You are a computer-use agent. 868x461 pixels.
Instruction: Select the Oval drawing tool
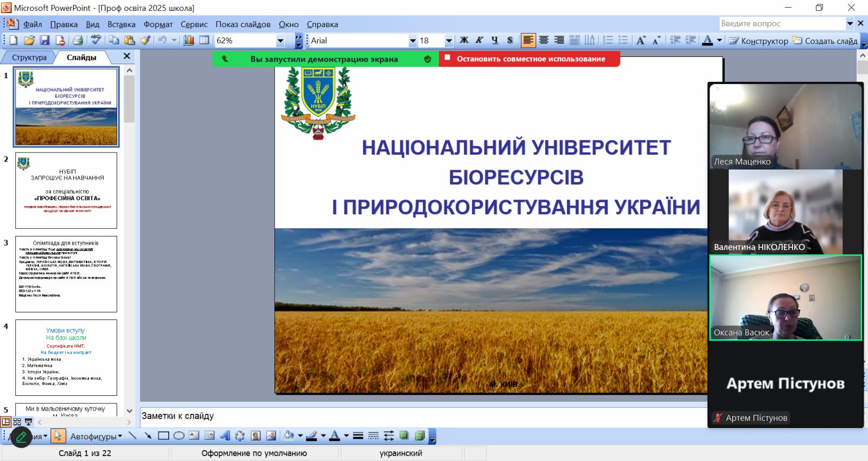(x=178, y=436)
